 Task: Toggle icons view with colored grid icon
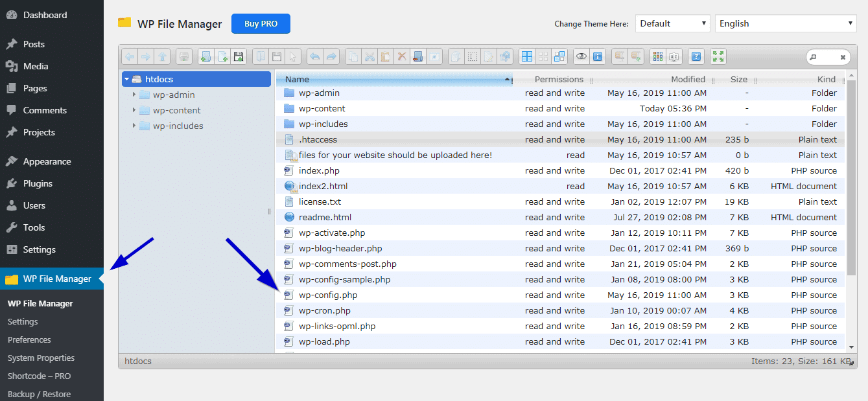658,56
